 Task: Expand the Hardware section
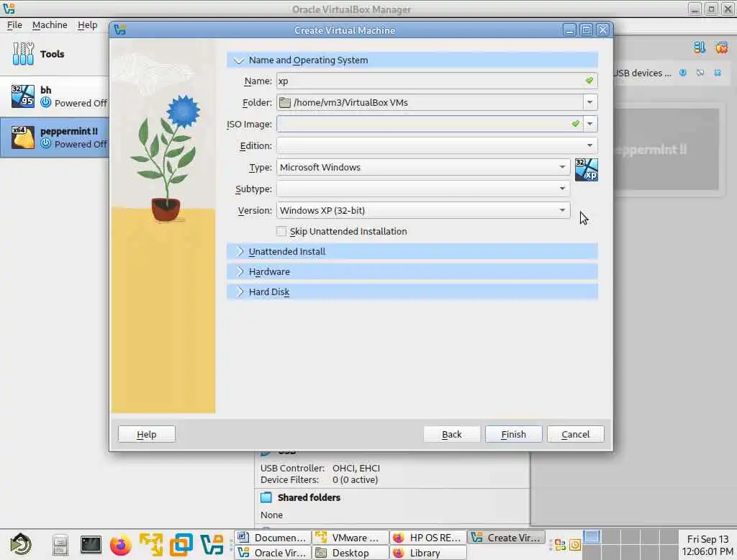click(x=412, y=272)
